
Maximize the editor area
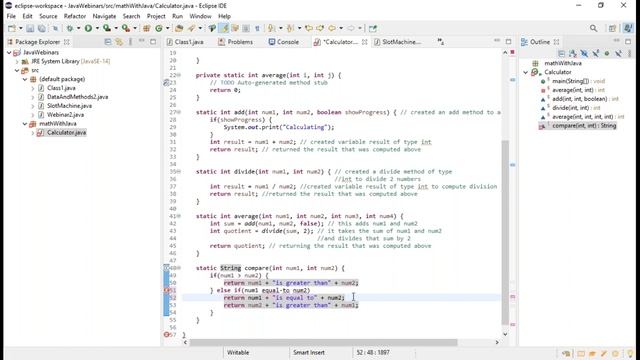(x=508, y=41)
